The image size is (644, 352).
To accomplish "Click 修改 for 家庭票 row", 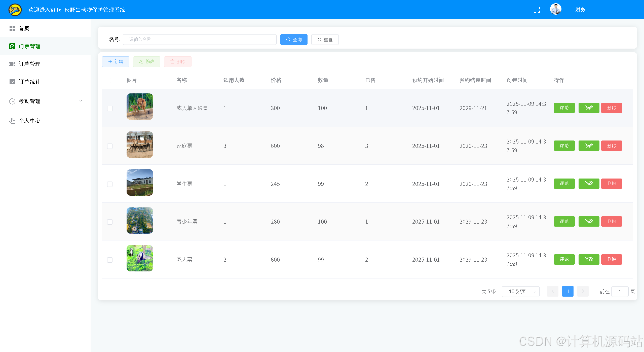I will tap(589, 146).
